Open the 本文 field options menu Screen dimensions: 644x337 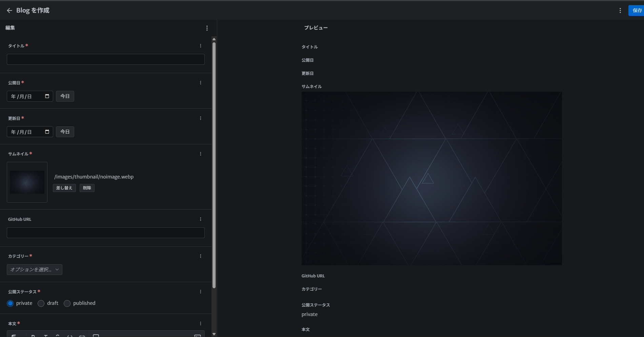200,323
